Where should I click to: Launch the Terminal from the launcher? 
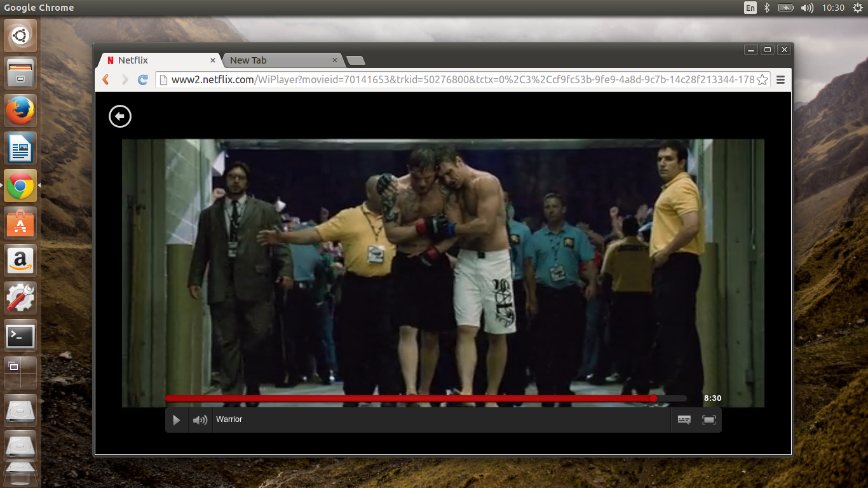20,335
